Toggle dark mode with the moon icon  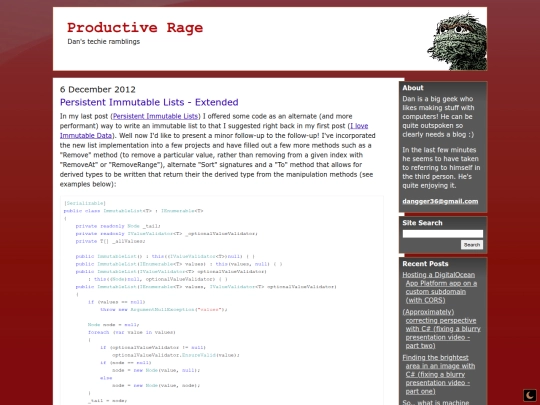(530, 395)
